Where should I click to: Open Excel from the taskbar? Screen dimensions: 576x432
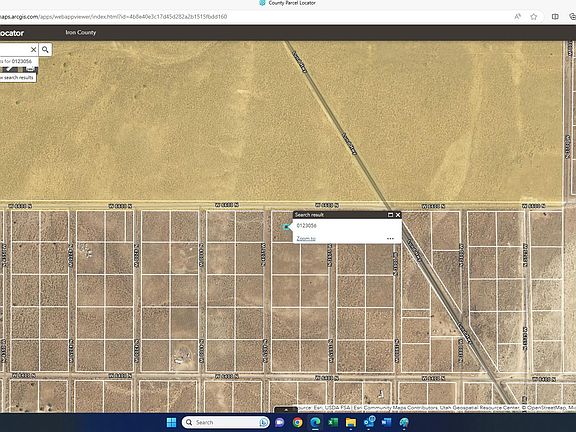[x=333, y=422]
